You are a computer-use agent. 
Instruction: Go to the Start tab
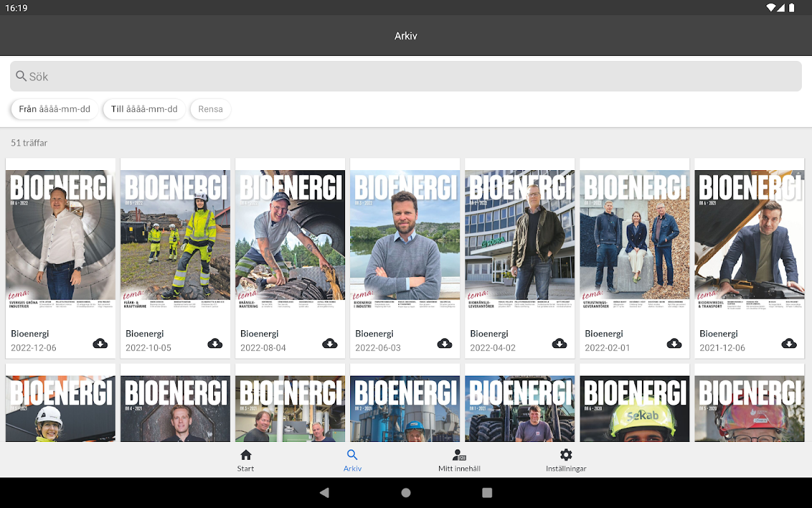246,461
